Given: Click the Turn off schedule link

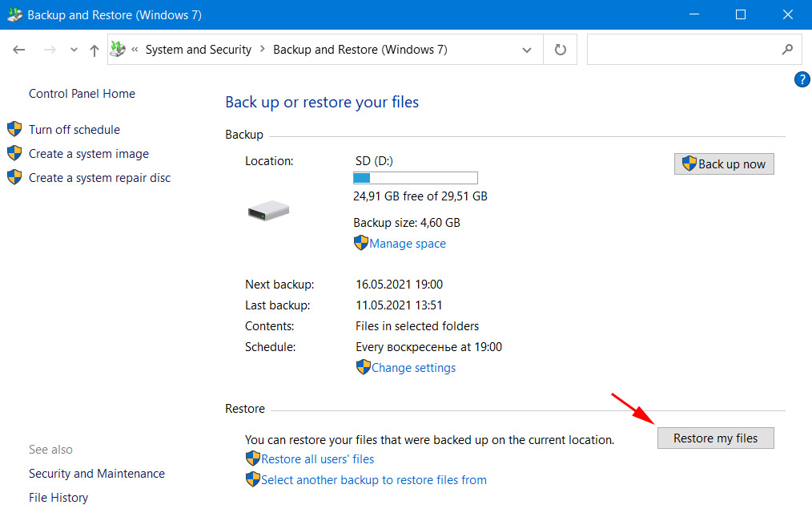Looking at the screenshot, I should tap(74, 130).
